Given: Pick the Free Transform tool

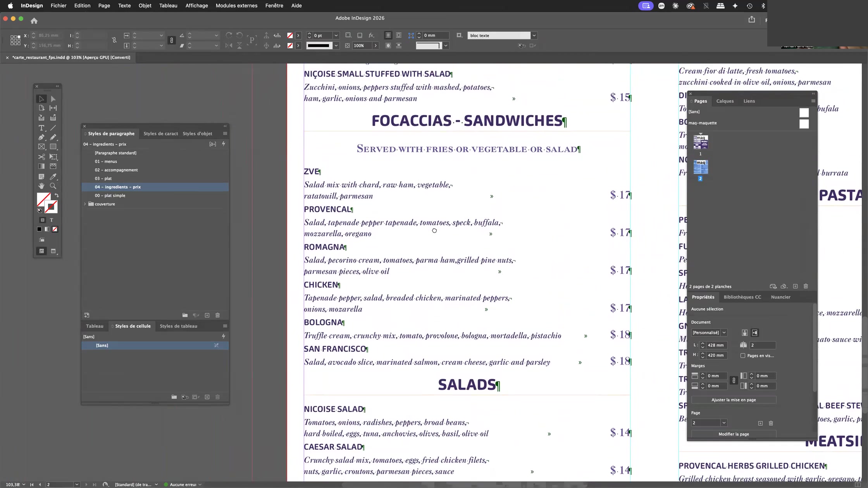Looking at the screenshot, I should click(x=53, y=157).
